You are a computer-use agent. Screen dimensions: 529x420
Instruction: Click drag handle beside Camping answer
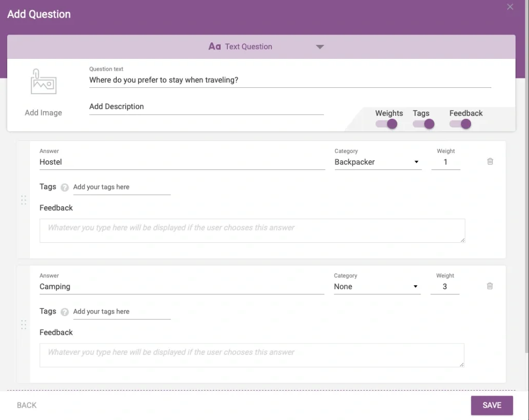point(23,324)
